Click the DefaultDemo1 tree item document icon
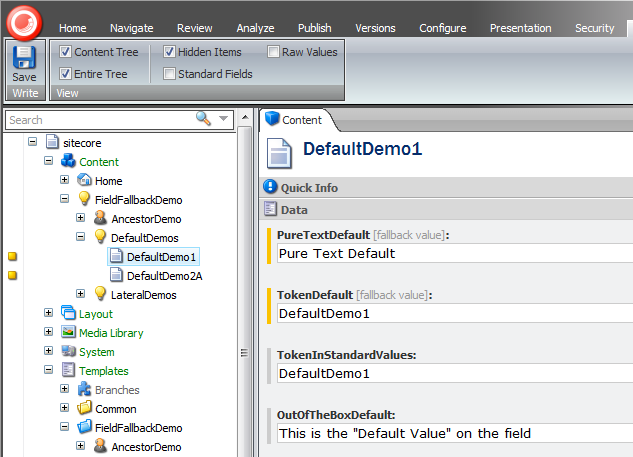The image size is (633, 457). pyautogui.click(x=116, y=256)
